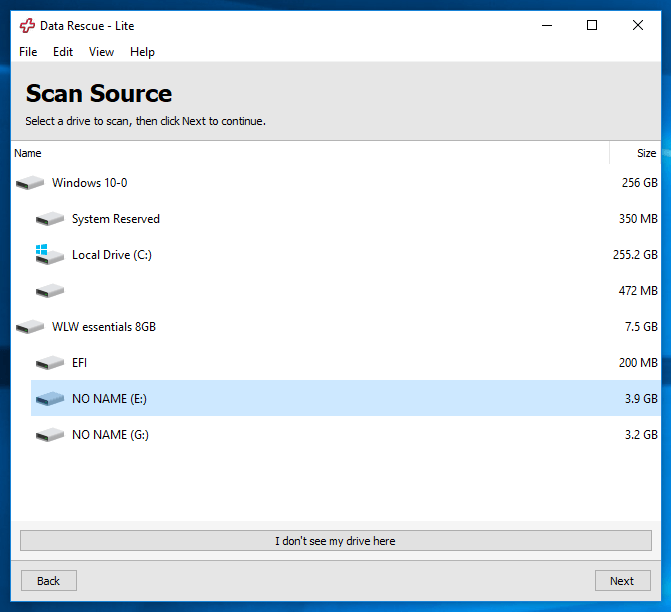Screen dimensions: 671x612
Task: Click the WLW essentials 8GB drive icon
Action: pyautogui.click(x=30, y=327)
